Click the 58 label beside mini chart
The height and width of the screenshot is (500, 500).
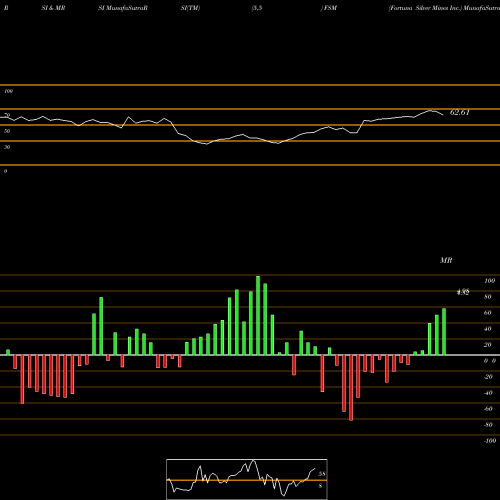click(x=322, y=474)
